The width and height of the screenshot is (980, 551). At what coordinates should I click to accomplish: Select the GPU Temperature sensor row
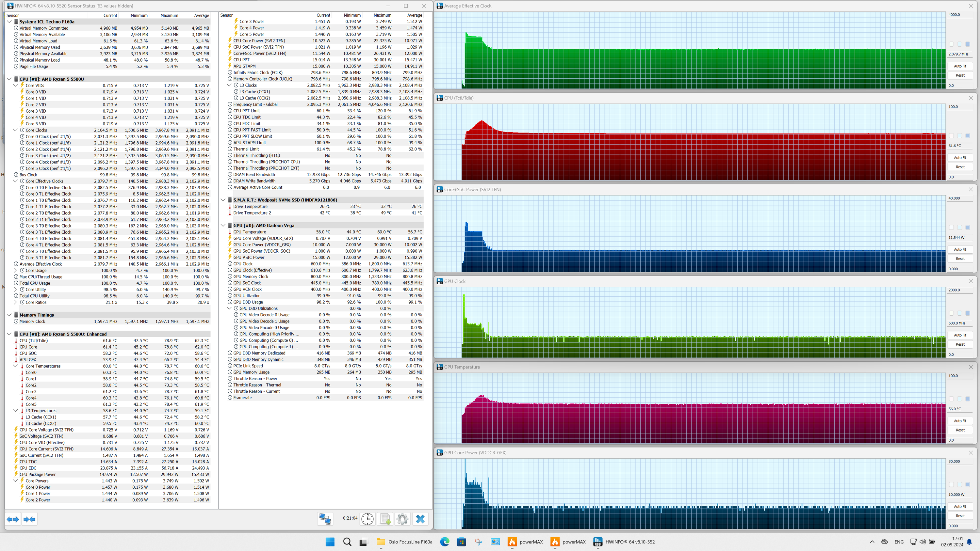250,232
